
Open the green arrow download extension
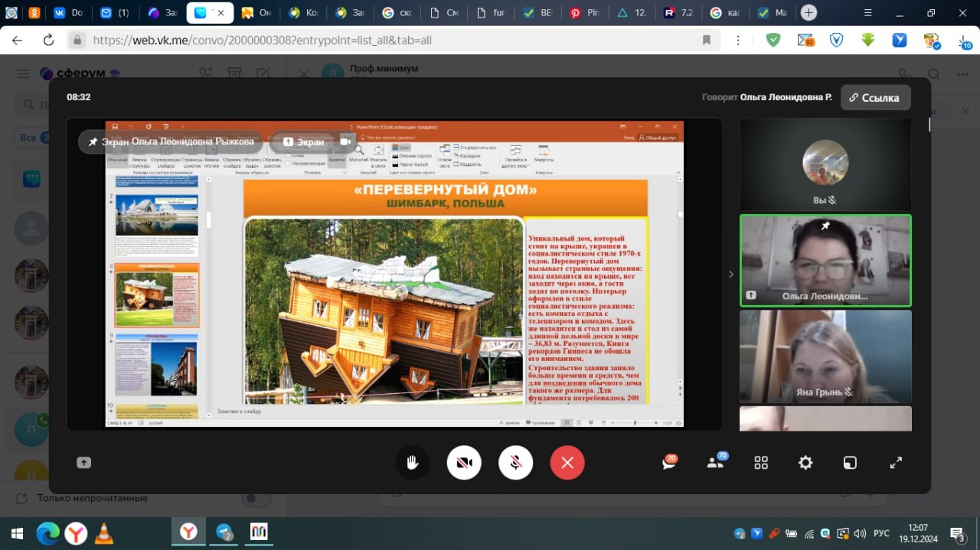(x=867, y=40)
